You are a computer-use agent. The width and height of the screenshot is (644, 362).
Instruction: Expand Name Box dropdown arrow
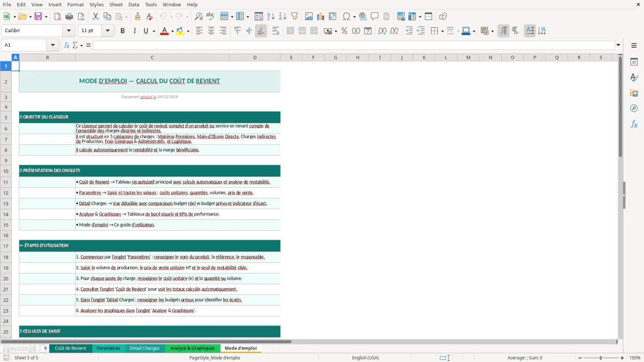click(x=53, y=45)
